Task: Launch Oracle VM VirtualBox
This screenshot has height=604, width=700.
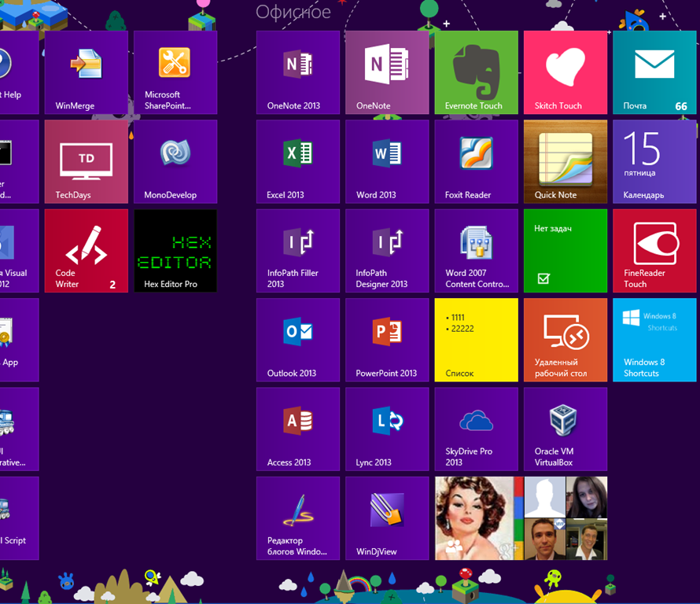Action: click(566, 429)
